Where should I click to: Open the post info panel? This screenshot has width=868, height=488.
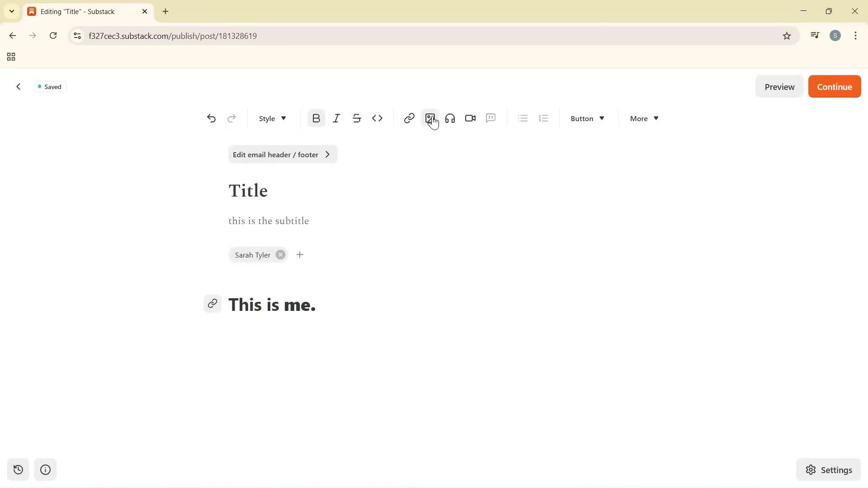pyautogui.click(x=45, y=469)
